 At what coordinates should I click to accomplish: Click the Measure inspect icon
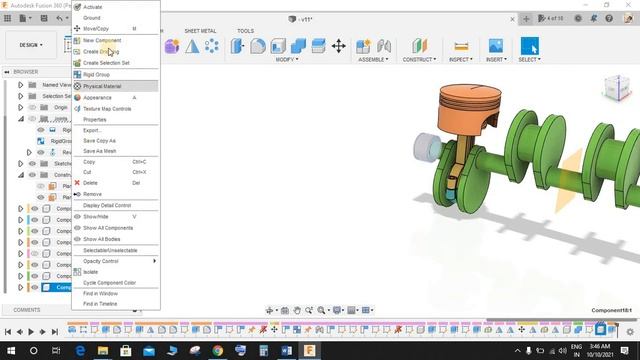point(461,47)
